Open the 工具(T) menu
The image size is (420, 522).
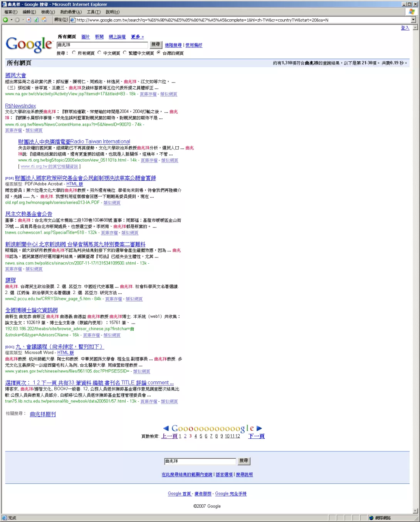(94, 12)
